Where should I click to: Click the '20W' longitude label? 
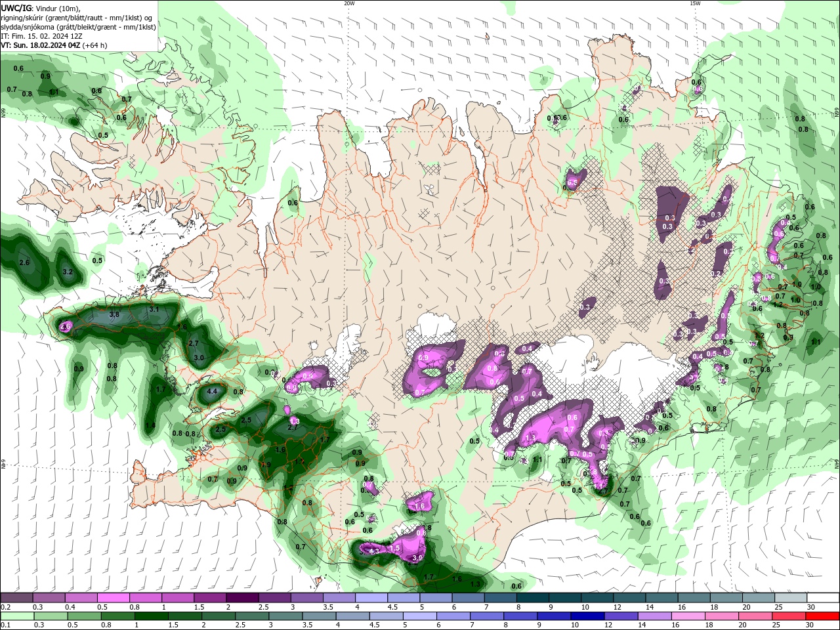tap(349, 3)
